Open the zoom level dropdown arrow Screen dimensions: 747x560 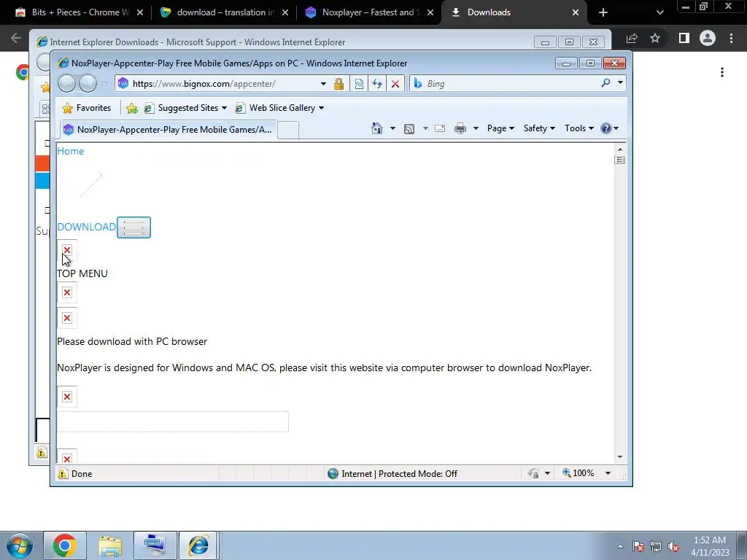(608, 473)
